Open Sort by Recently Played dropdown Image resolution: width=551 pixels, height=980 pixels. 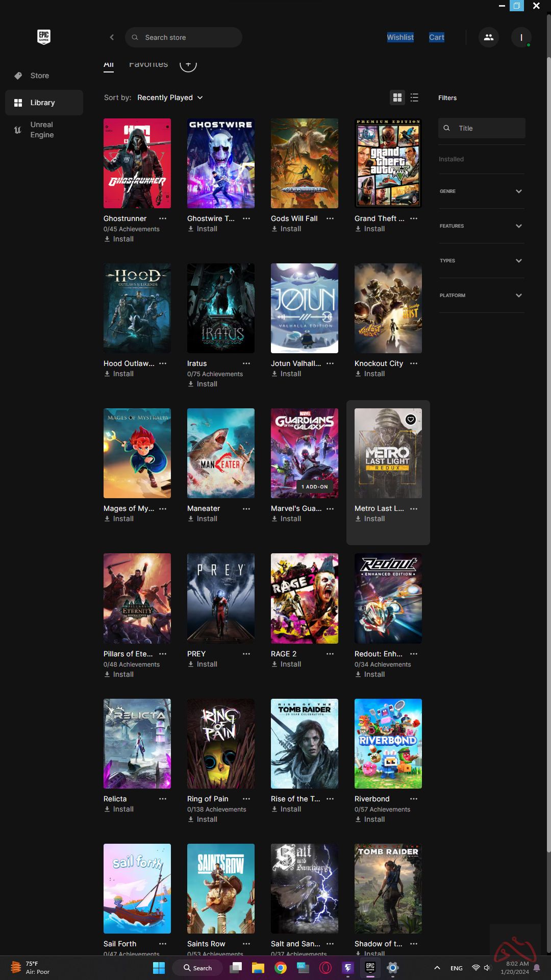tap(170, 97)
